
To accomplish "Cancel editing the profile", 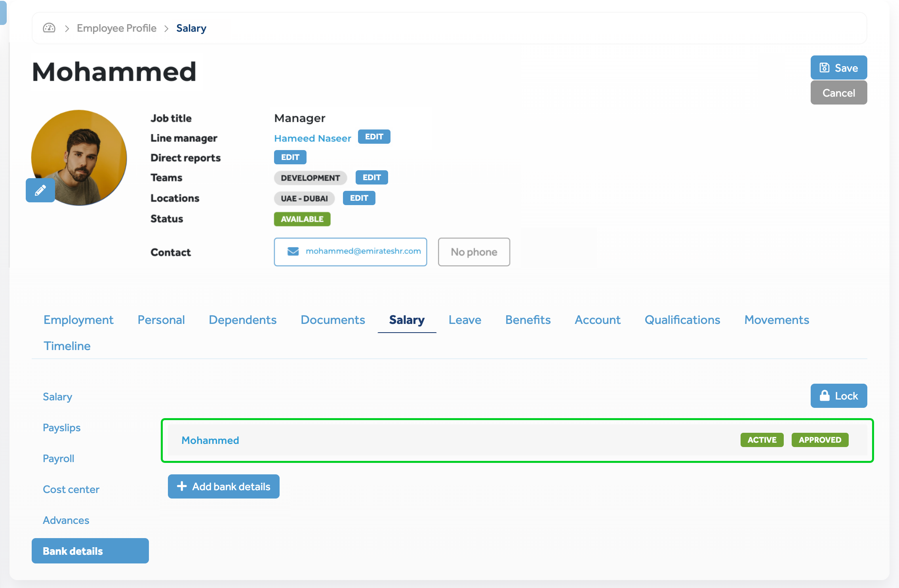I will point(839,93).
